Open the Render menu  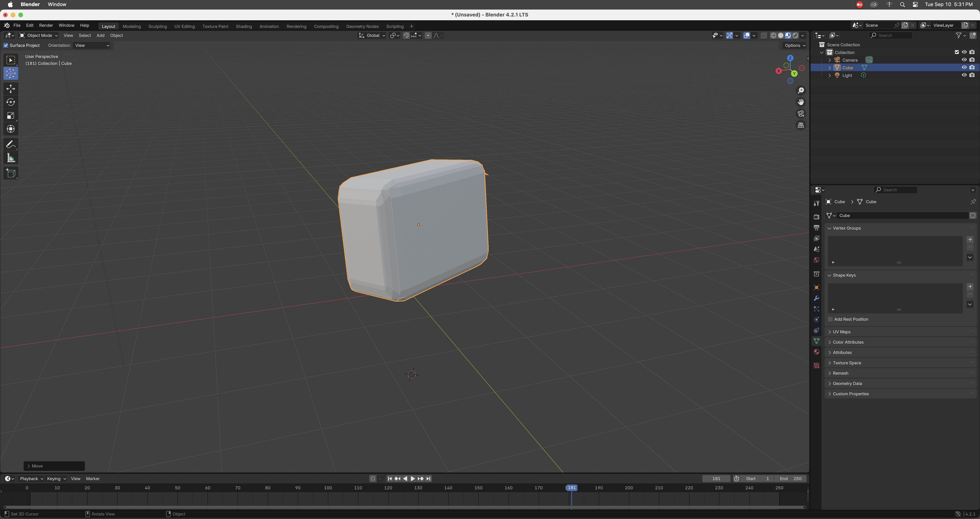(x=46, y=25)
